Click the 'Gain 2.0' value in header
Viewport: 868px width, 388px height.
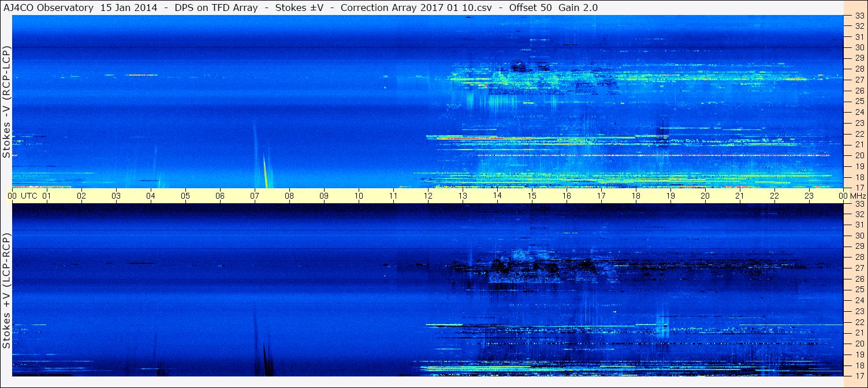[x=578, y=8]
